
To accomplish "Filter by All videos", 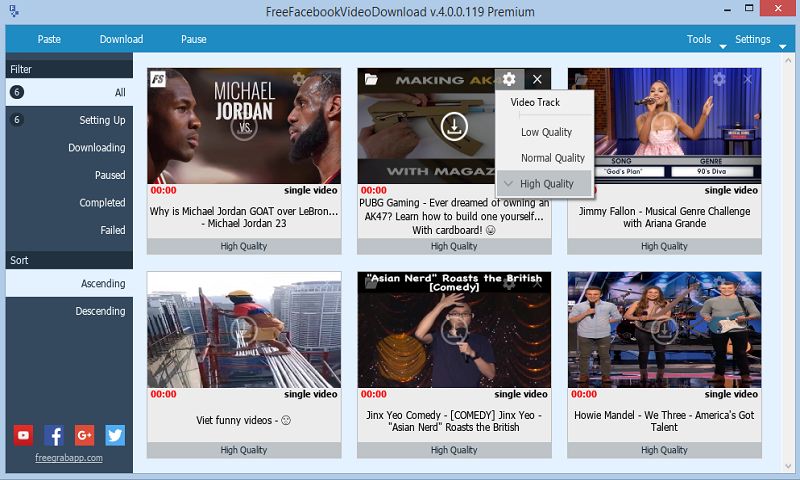I will [x=69, y=92].
